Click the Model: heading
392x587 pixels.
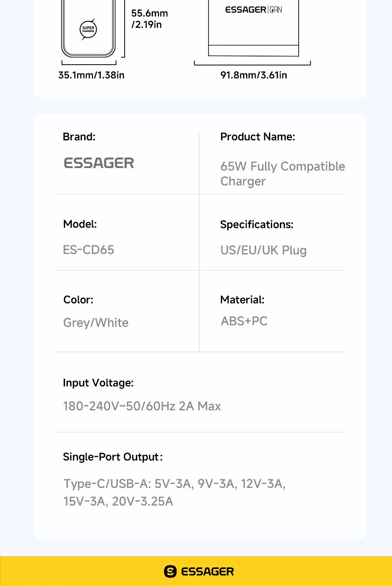(80, 224)
